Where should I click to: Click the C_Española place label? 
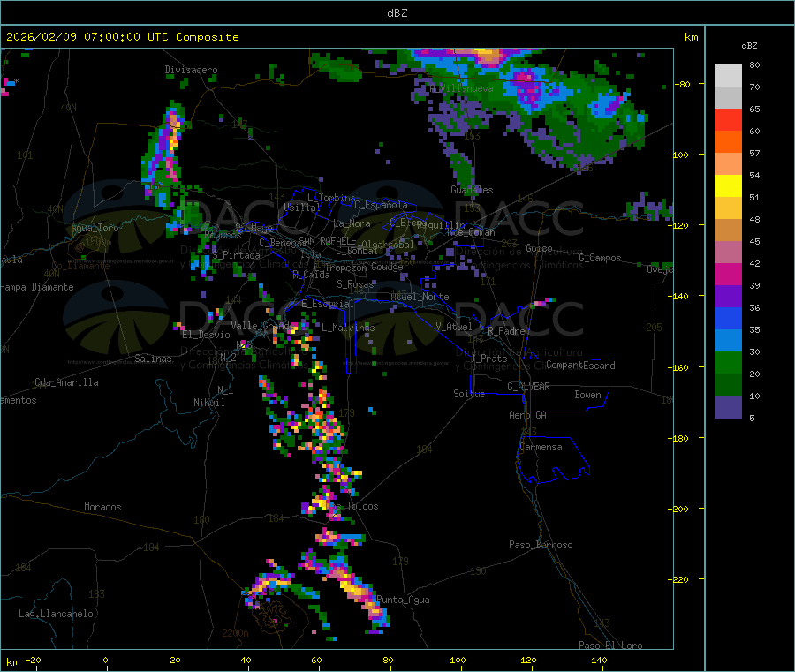[x=381, y=205]
